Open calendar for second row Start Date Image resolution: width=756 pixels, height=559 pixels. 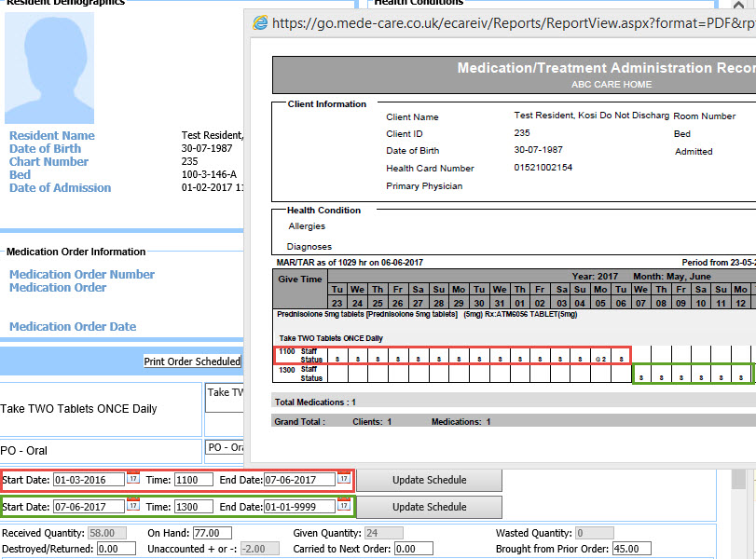pyautogui.click(x=132, y=506)
